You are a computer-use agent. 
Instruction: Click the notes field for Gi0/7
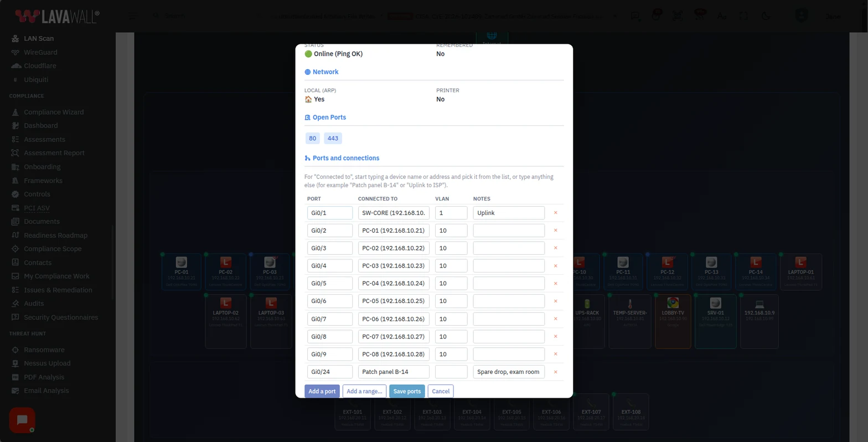click(509, 319)
